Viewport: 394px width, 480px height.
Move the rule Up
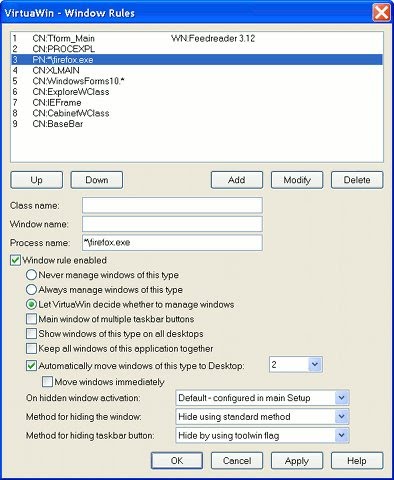point(37,180)
